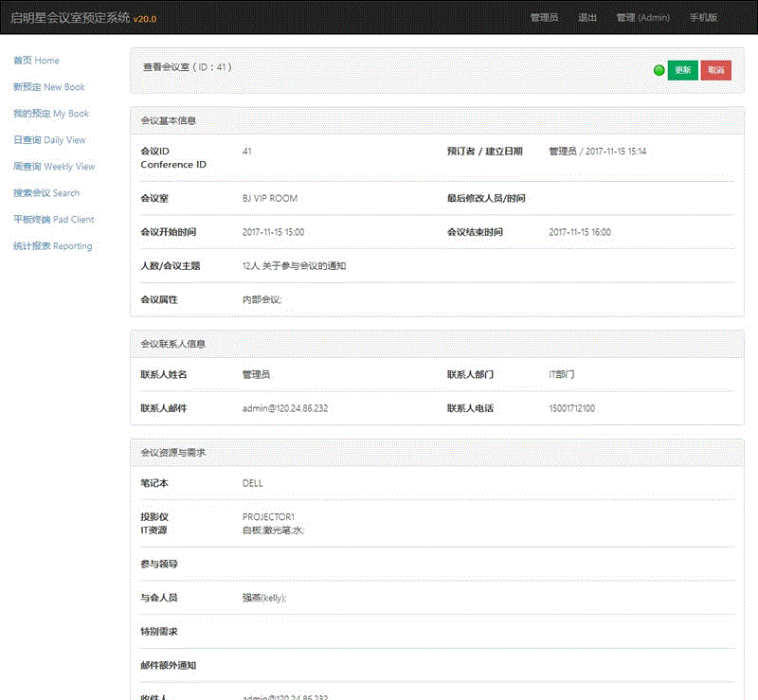758x700 pixels.
Task: Open 统计报表 Reporting page
Action: pos(53,246)
